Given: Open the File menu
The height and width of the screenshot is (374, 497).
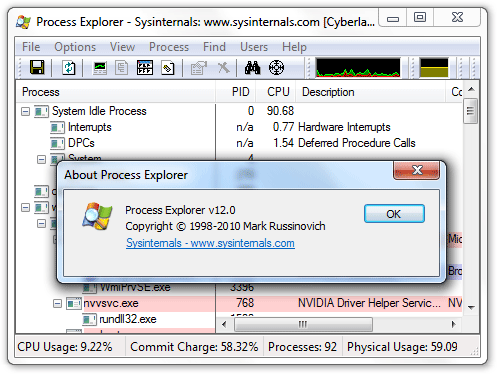Looking at the screenshot, I should (31, 47).
